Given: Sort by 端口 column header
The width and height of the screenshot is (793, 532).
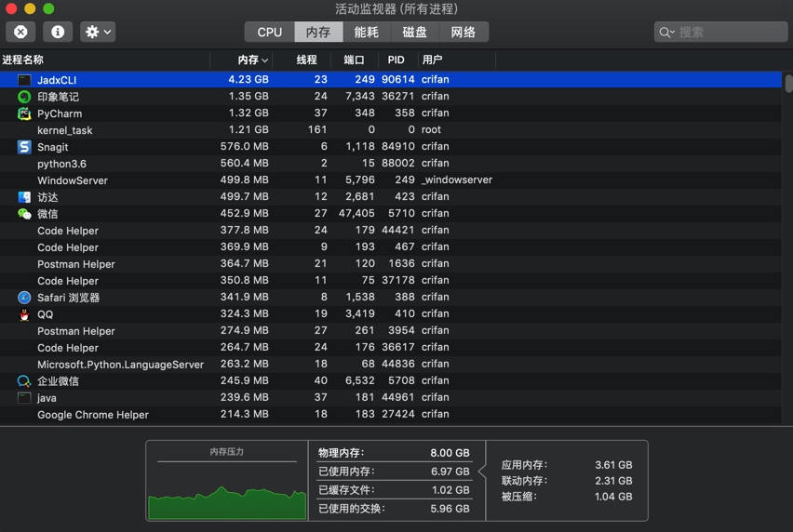Looking at the screenshot, I should click(x=354, y=60).
